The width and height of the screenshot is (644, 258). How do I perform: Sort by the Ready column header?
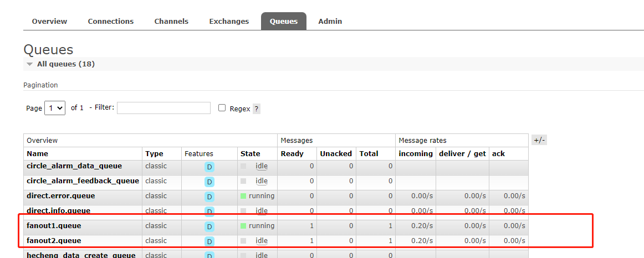point(292,154)
